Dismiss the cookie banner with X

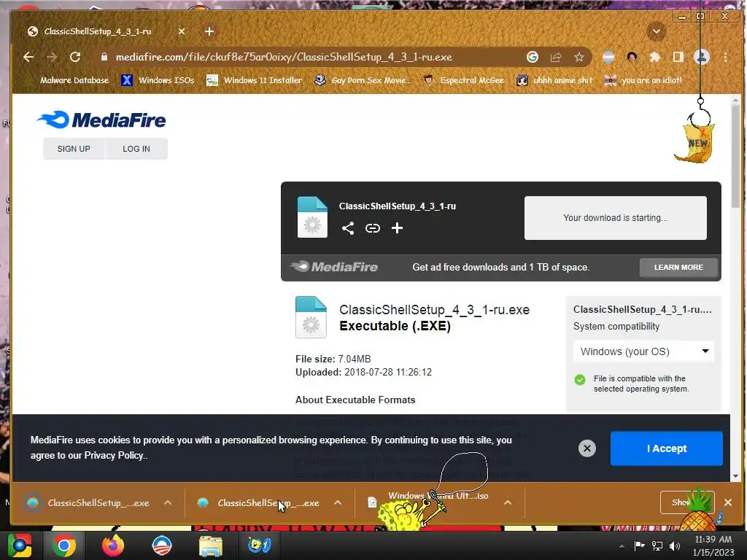coord(587,448)
